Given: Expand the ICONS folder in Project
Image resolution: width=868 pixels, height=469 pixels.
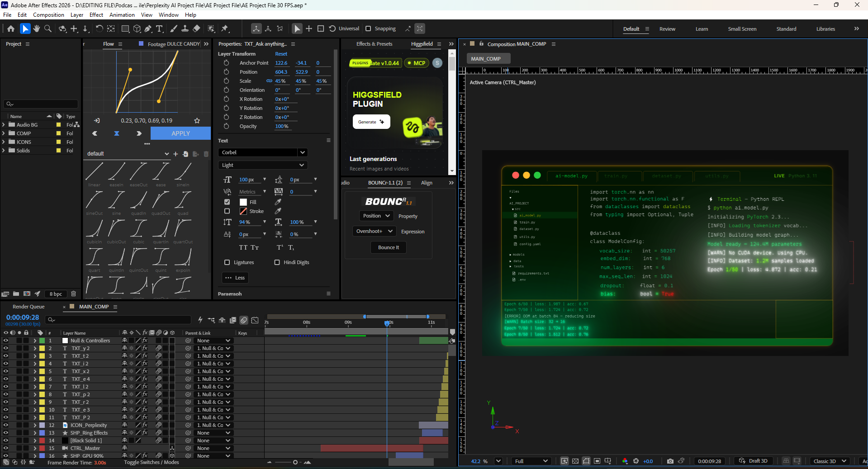Looking at the screenshot, I should pos(4,142).
